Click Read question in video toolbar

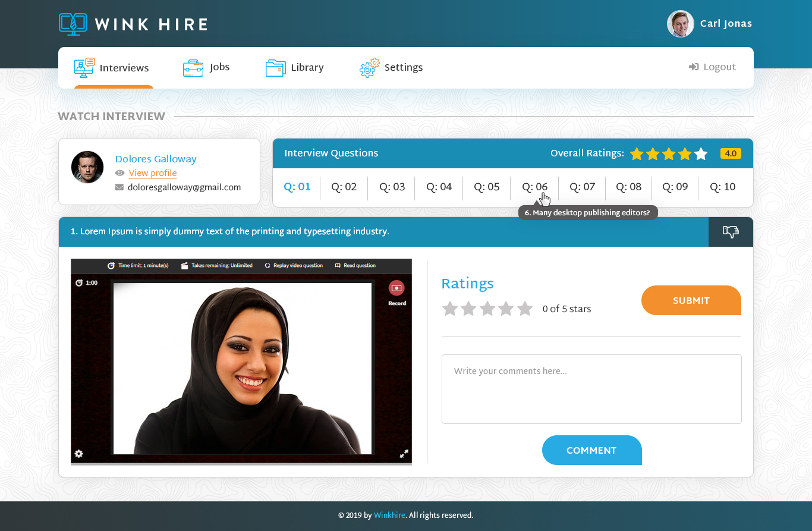pos(355,266)
